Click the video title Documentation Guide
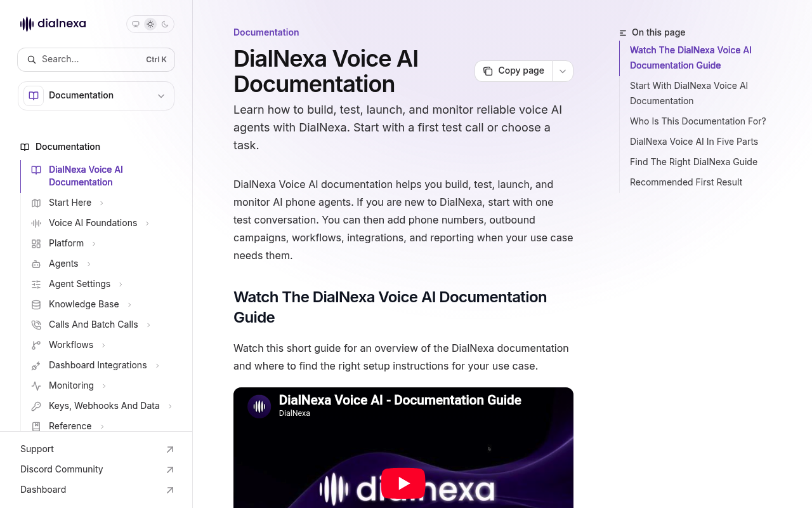The height and width of the screenshot is (508, 812). (x=400, y=400)
